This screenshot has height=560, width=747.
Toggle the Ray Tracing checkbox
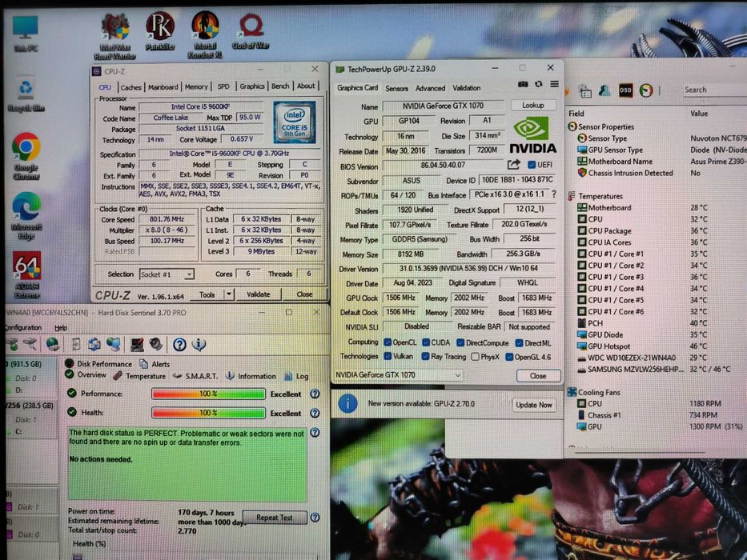(x=425, y=356)
